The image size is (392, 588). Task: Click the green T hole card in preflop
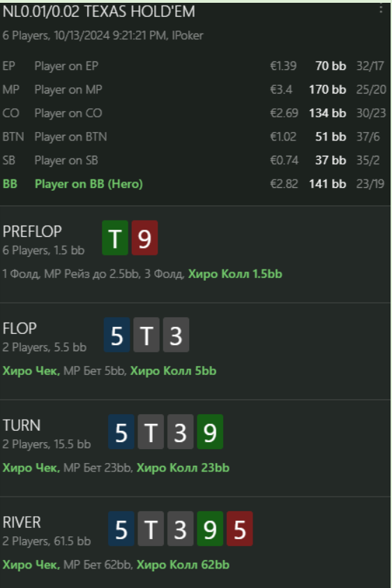[115, 237]
